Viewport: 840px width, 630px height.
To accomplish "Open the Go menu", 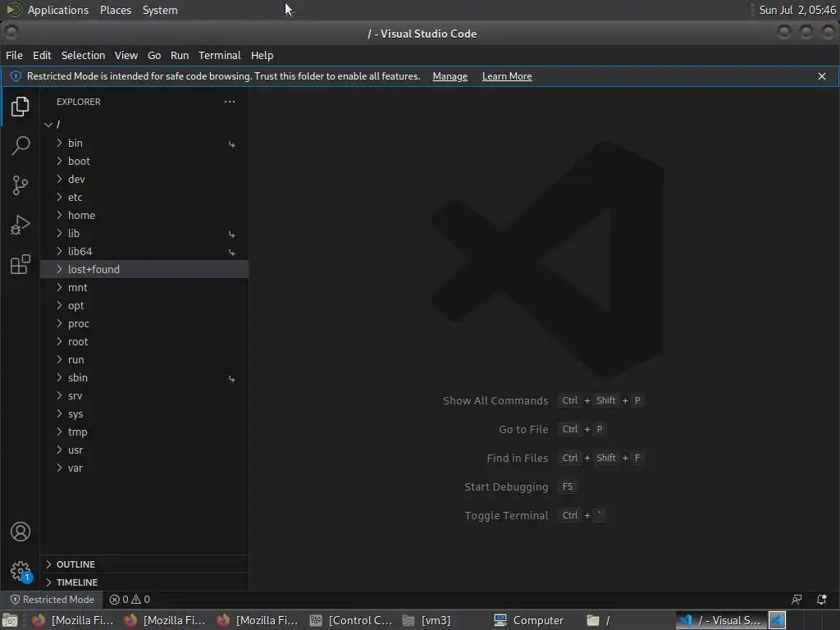I will click(154, 55).
